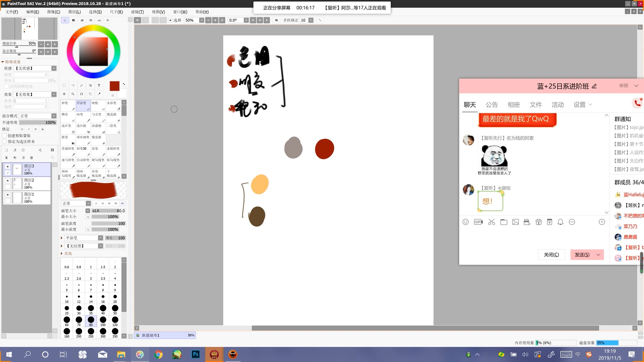Toggle brush size pressure checkbox 最小大小
The width and height of the screenshot is (644, 362).
pos(88,217)
